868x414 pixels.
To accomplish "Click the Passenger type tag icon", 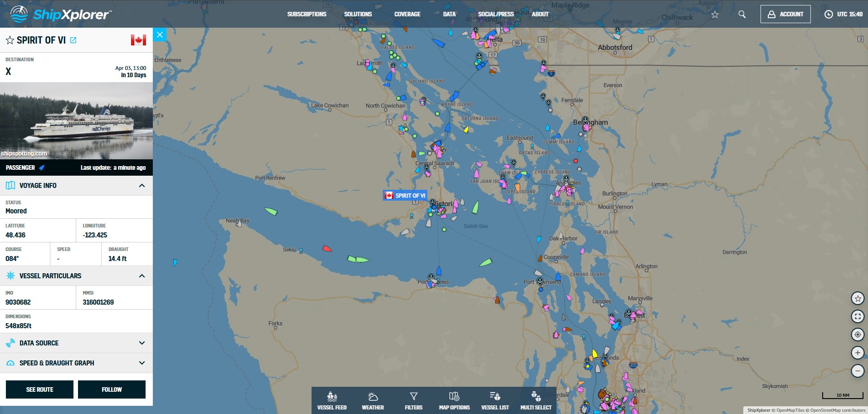I will click(x=42, y=168).
